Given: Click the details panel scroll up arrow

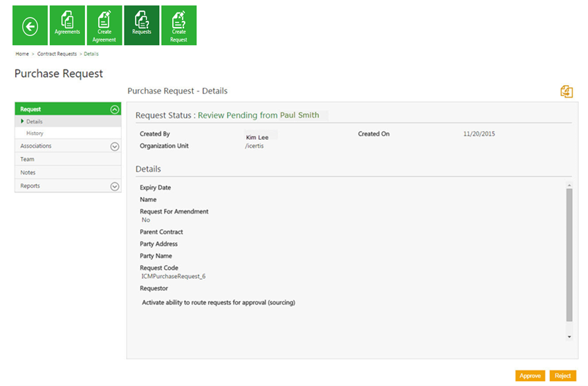Looking at the screenshot, I should 569,185.
